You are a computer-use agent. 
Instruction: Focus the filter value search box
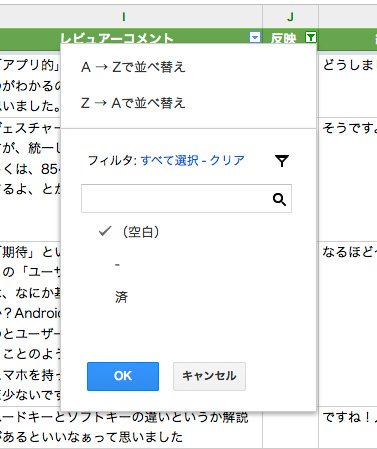(186, 199)
